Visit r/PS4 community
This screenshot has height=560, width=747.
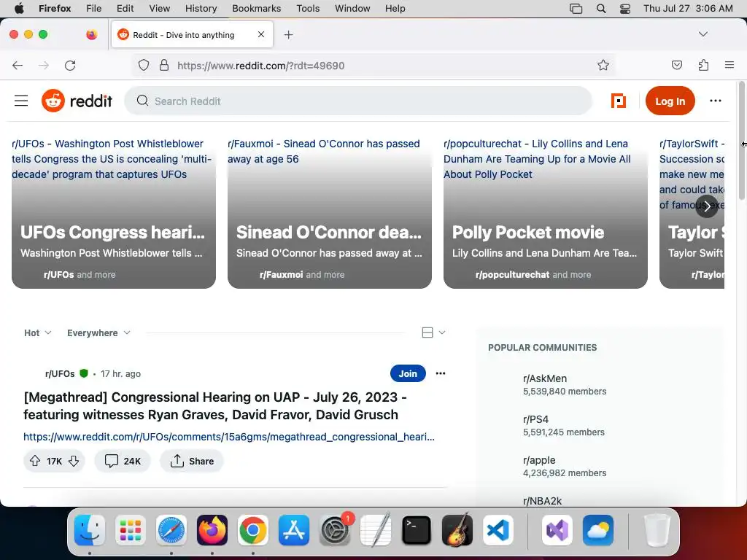point(535,419)
